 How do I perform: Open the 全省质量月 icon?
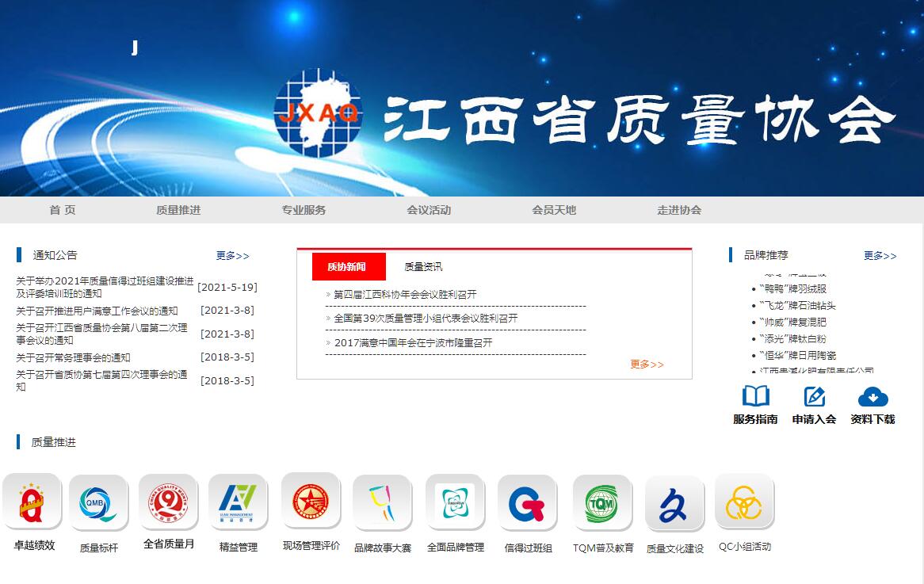pyautogui.click(x=168, y=502)
